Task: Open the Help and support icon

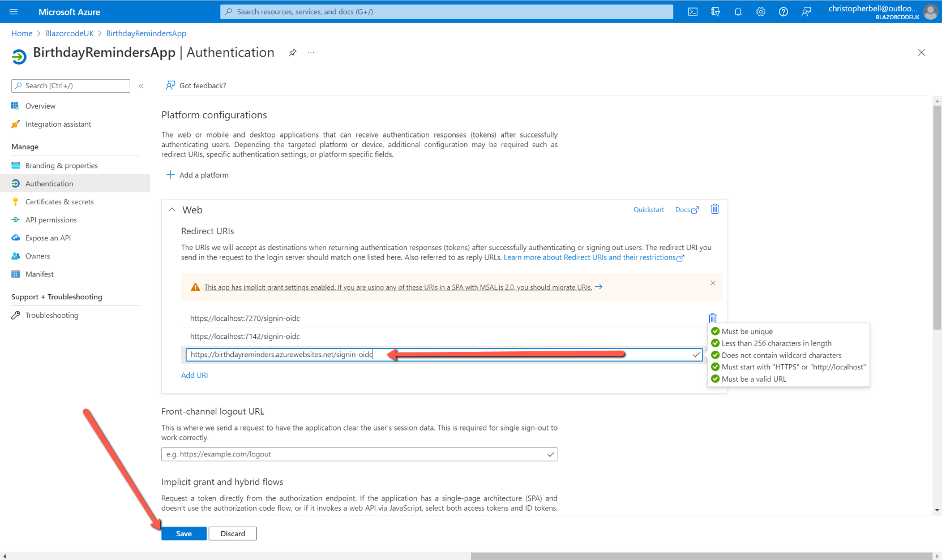Action: click(x=783, y=11)
